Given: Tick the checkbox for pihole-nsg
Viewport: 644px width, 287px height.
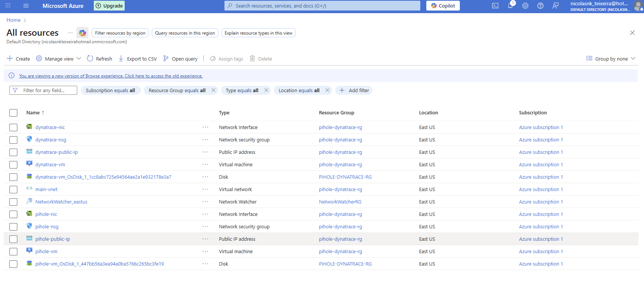Looking at the screenshot, I should click(14, 227).
